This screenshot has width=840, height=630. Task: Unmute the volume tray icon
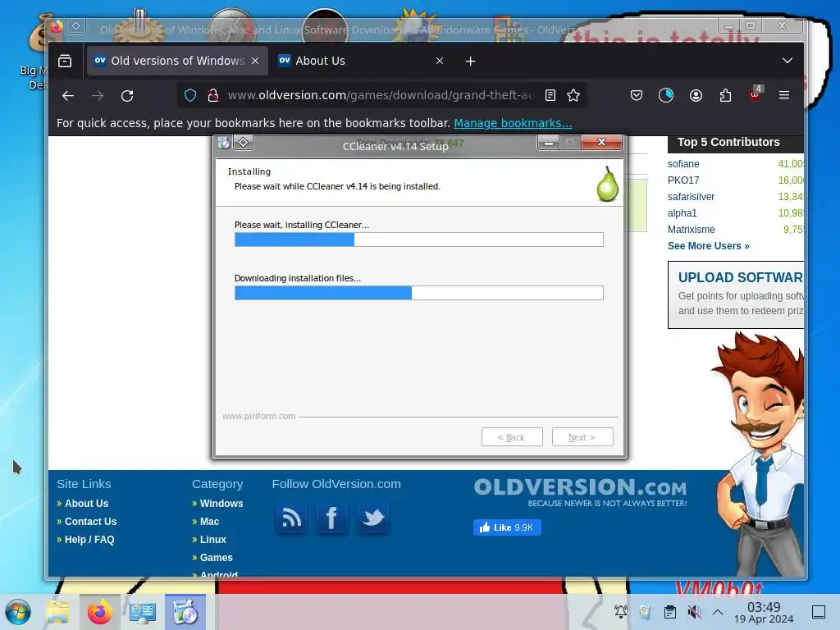pos(694,612)
